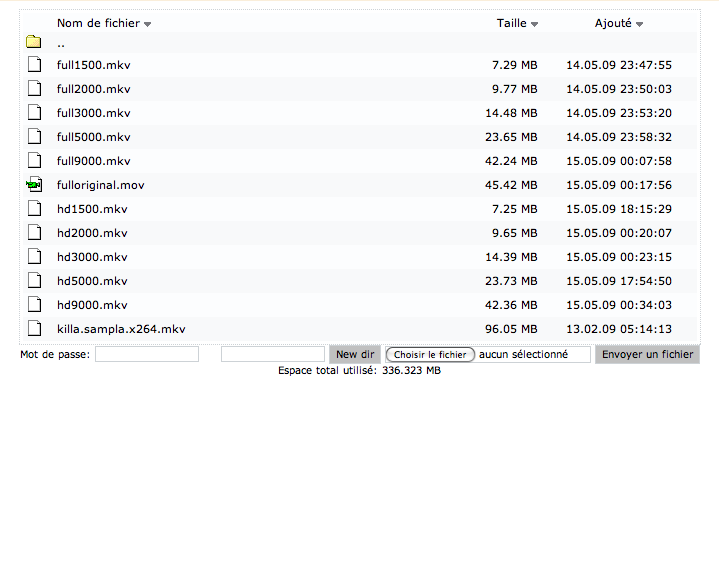Click the '23.73 MB' size value

pyautogui.click(x=511, y=281)
